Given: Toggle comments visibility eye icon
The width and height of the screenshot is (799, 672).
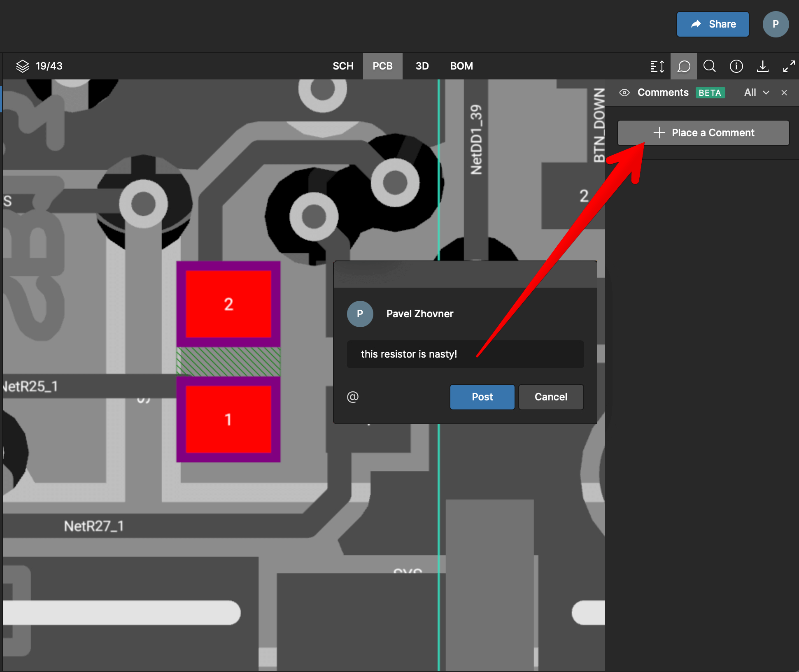Looking at the screenshot, I should (624, 93).
